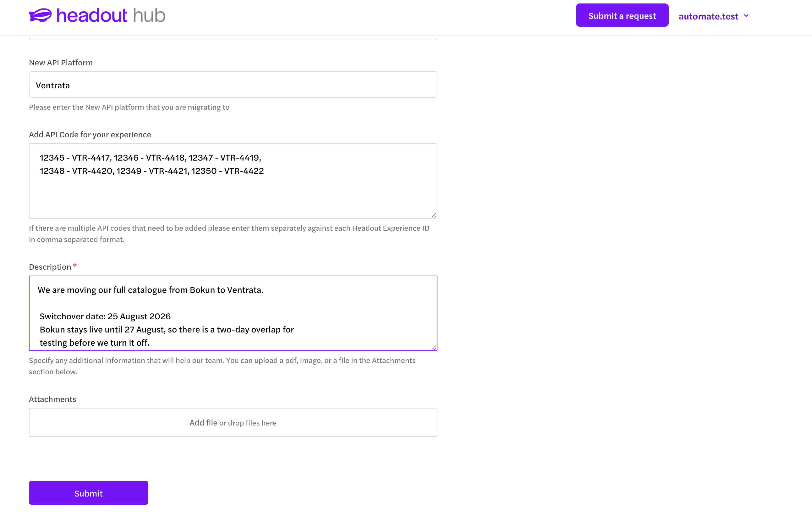The width and height of the screenshot is (812, 516).
Task: Click into the Description textarea
Action: (233, 313)
